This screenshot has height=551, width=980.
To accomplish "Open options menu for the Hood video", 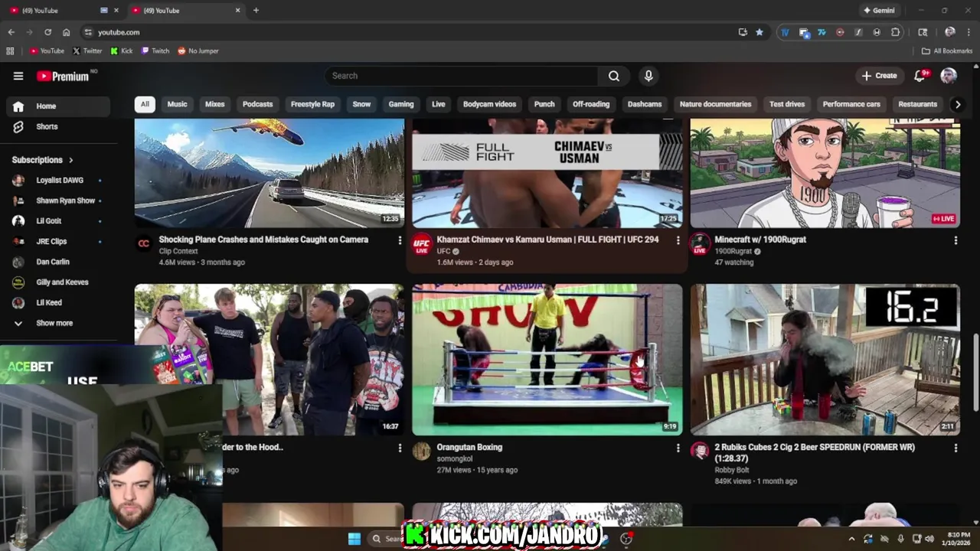I will pos(400,448).
